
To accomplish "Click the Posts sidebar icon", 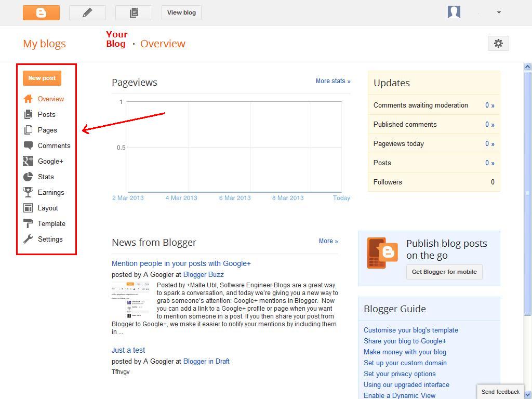I will 28,114.
